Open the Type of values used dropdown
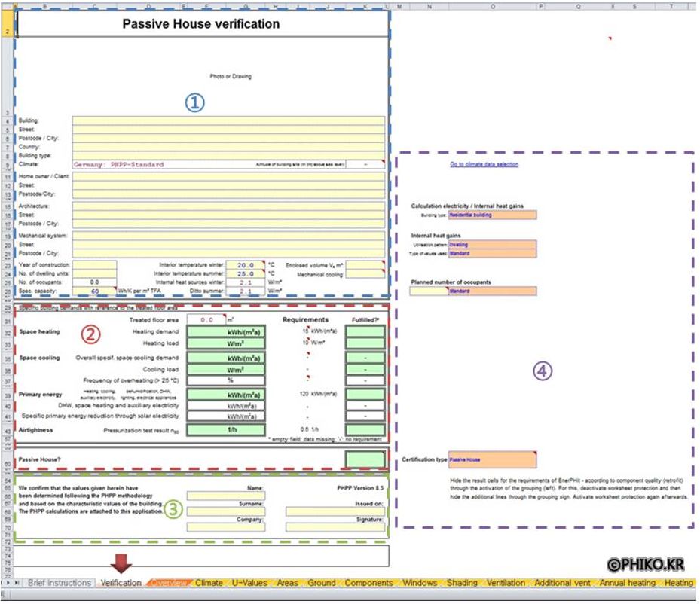Screen dimensions: 700x604 point(492,254)
